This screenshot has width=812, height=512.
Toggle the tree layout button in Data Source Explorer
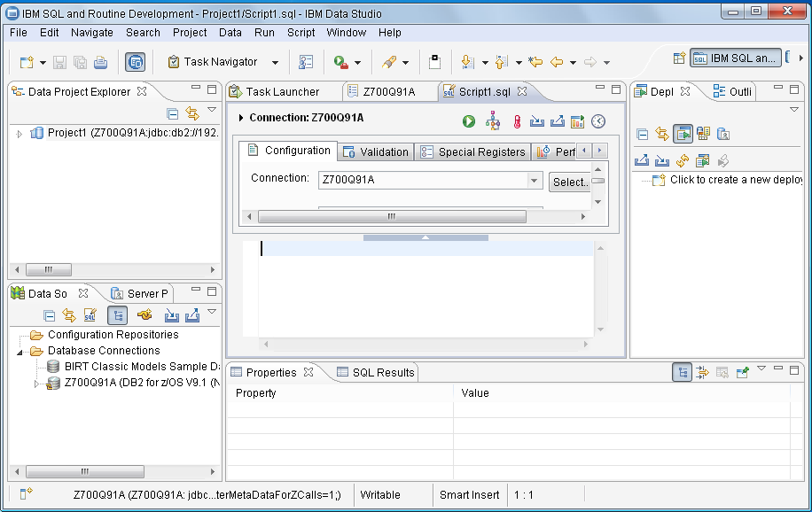coord(117,315)
